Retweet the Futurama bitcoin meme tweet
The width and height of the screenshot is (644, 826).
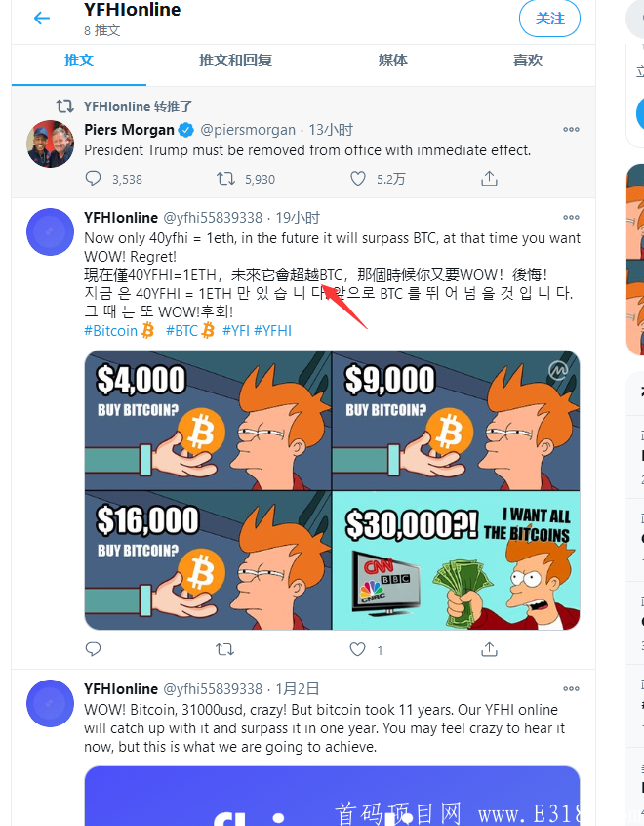point(224,649)
